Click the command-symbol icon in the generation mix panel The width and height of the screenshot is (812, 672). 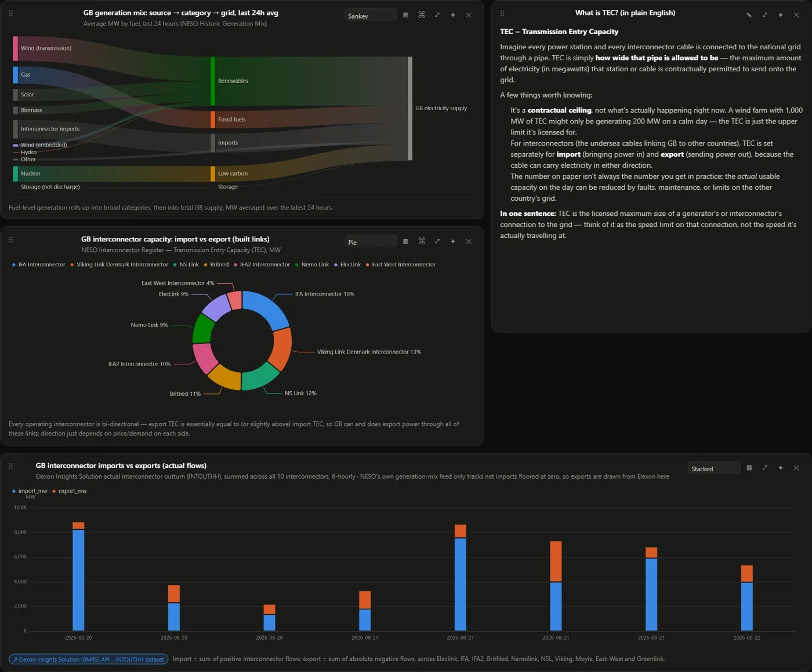pyautogui.click(x=422, y=15)
